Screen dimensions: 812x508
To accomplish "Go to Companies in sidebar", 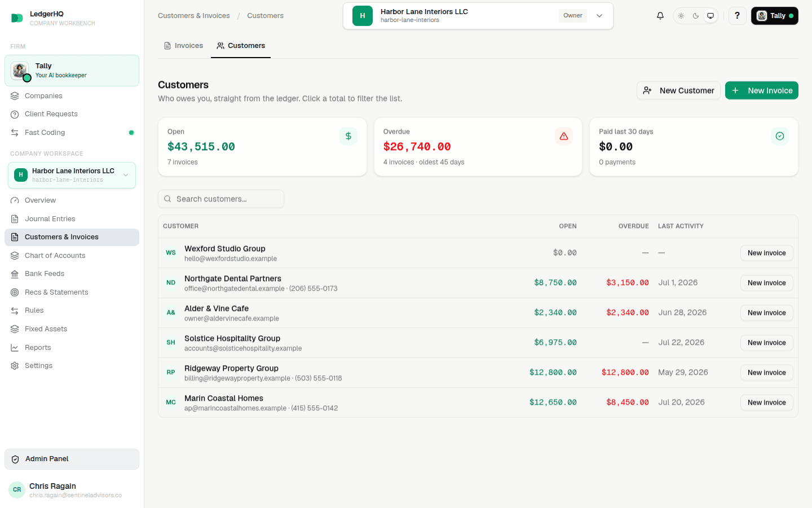I will click(x=72, y=96).
